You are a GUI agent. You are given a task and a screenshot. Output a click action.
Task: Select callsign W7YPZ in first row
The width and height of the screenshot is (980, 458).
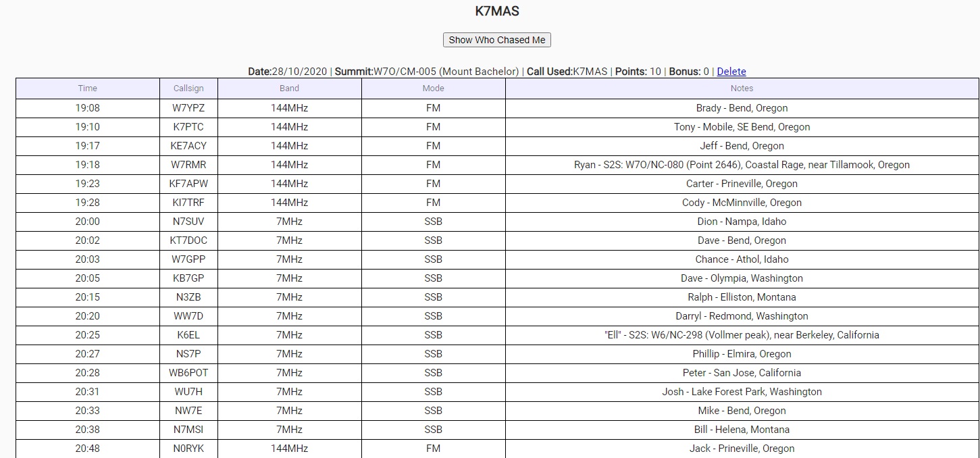(x=188, y=108)
